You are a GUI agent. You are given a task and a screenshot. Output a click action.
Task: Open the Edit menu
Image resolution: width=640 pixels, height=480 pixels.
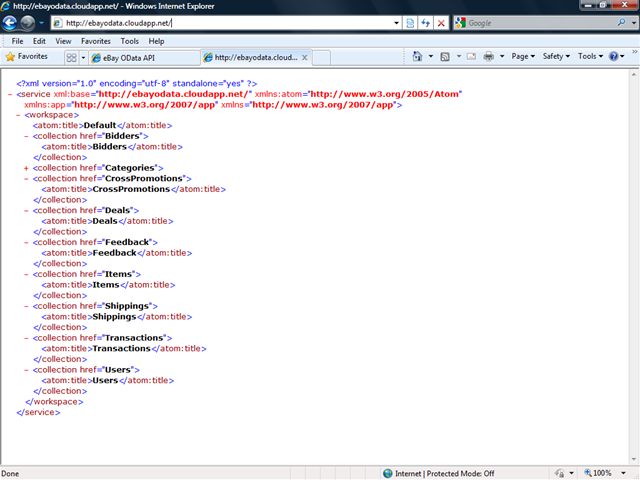(39, 41)
